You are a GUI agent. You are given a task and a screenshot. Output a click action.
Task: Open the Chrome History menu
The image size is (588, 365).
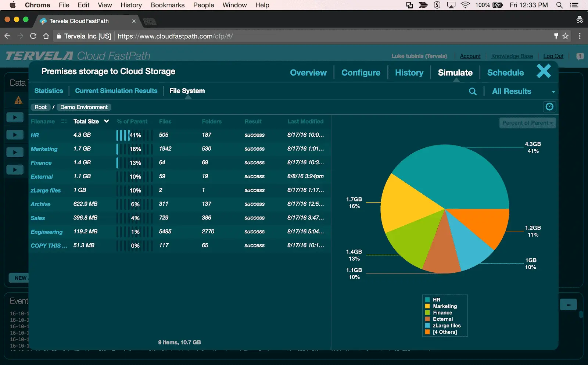click(131, 5)
